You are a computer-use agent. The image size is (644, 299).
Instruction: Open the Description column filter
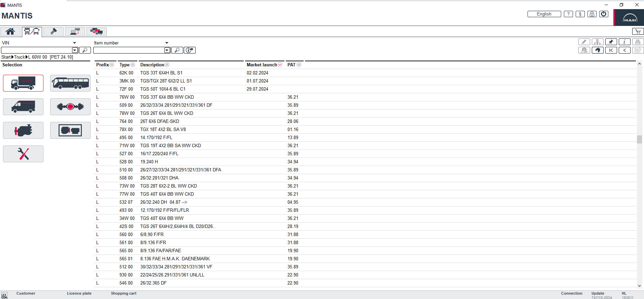point(167,65)
